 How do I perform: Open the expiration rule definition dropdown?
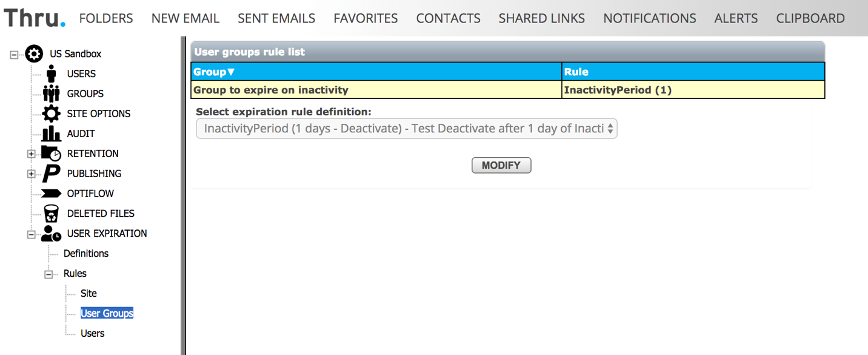(x=406, y=129)
